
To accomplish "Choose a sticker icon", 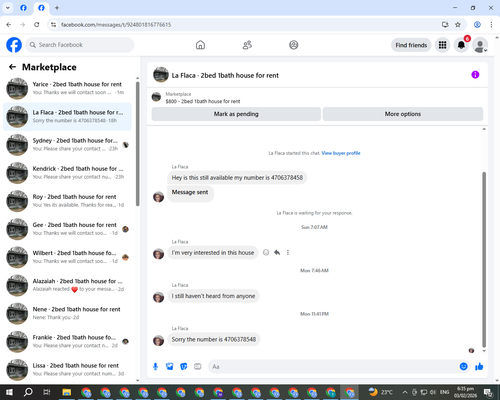I will (x=184, y=367).
